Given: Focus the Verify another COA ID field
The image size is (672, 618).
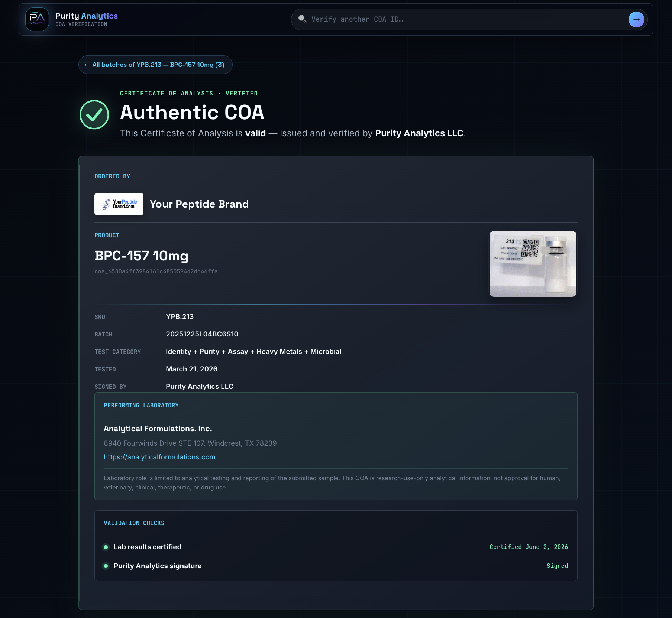Looking at the screenshot, I should pos(468,19).
